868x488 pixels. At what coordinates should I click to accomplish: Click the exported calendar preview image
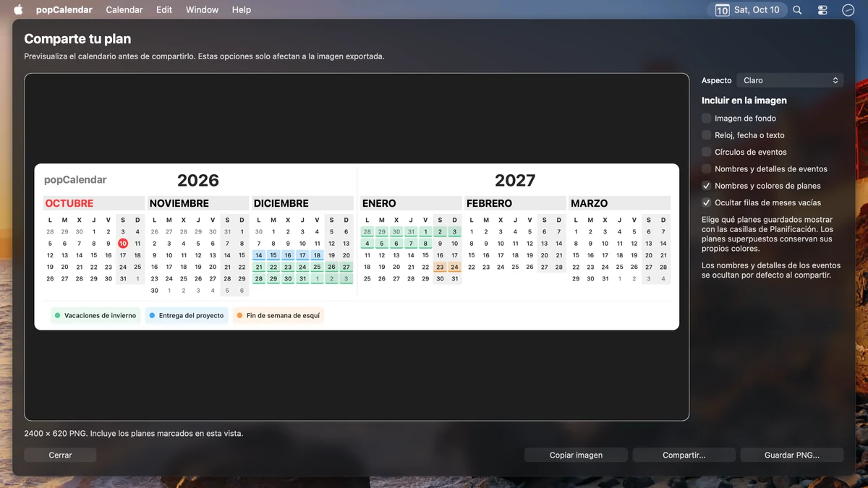357,247
